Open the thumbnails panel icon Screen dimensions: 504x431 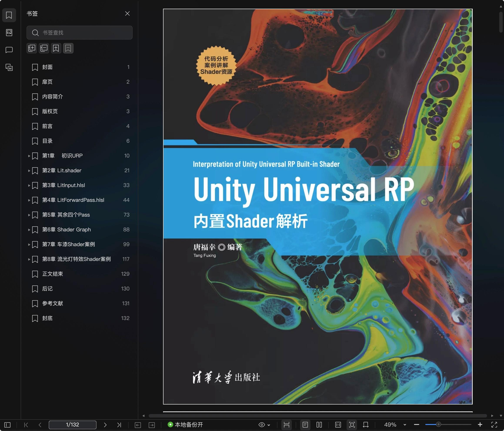point(9,32)
